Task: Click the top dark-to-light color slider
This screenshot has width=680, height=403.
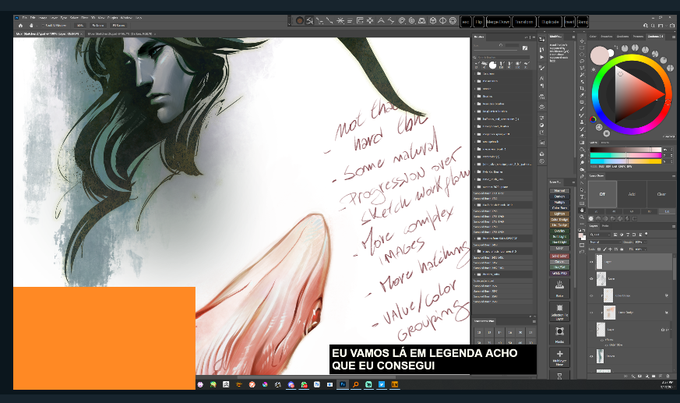Action: (625, 149)
